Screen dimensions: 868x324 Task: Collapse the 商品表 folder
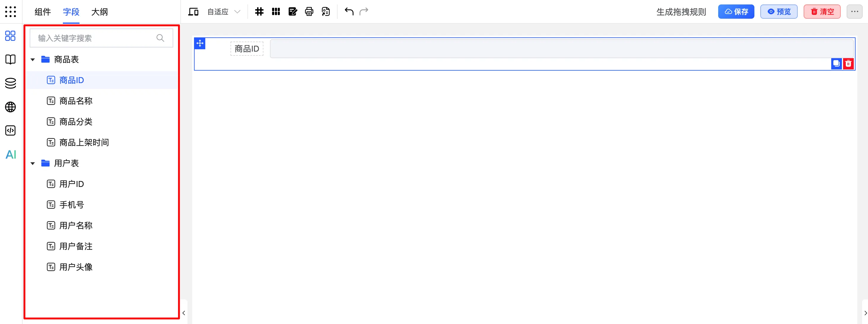click(33, 60)
